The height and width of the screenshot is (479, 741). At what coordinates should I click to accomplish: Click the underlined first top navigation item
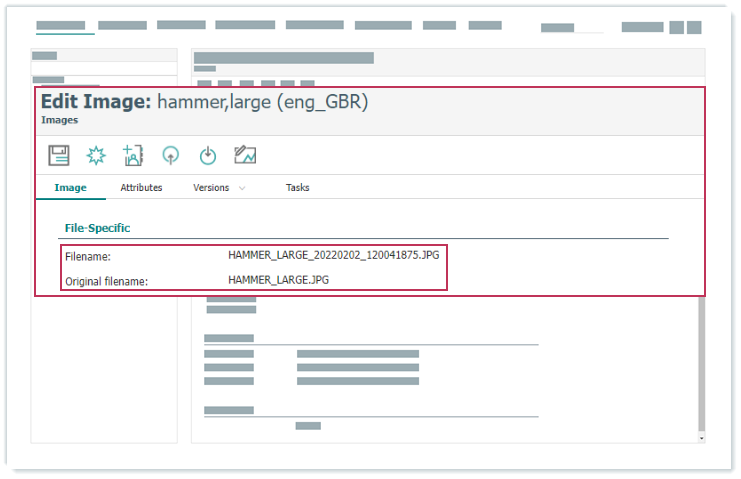tap(61, 26)
